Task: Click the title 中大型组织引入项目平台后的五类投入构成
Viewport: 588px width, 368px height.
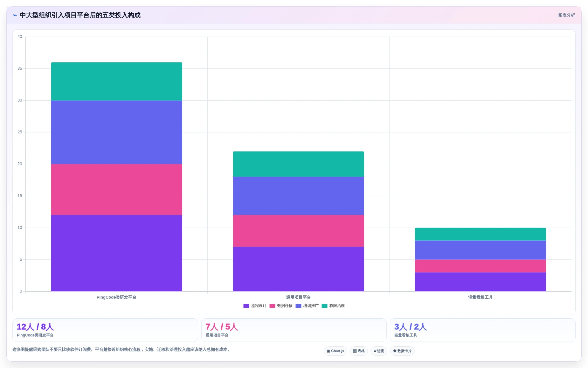Action: [80, 15]
